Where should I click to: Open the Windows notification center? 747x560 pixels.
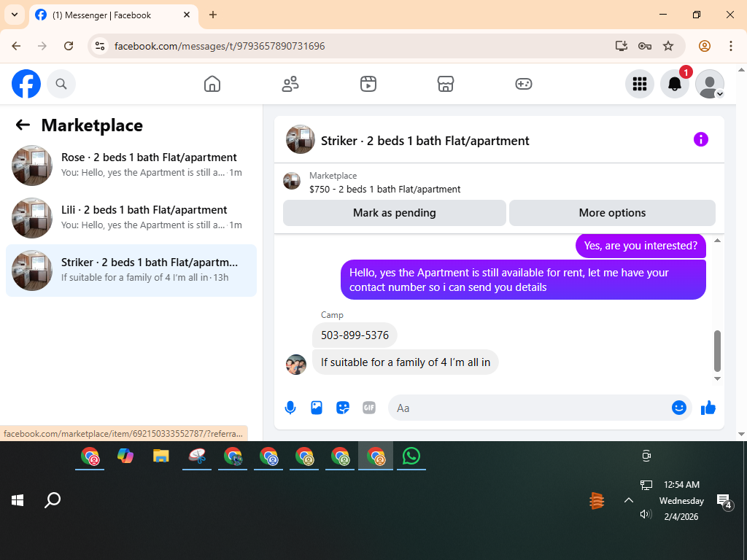(x=724, y=501)
